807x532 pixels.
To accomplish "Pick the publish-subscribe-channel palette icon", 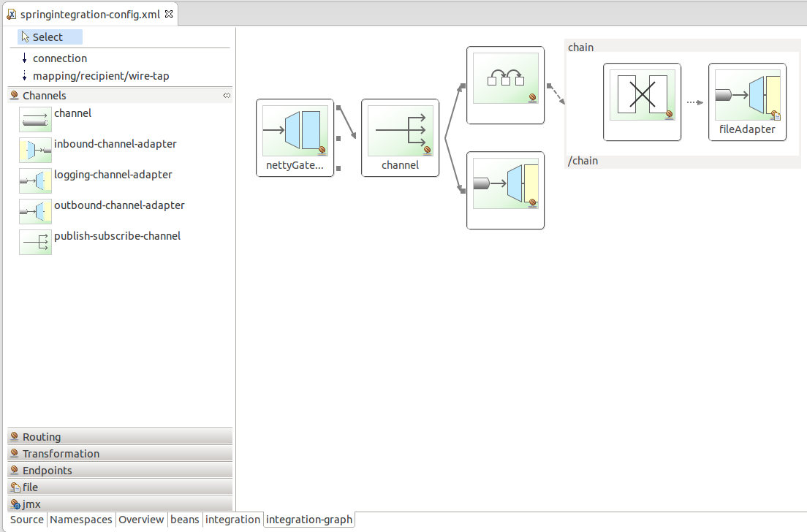I will point(36,242).
